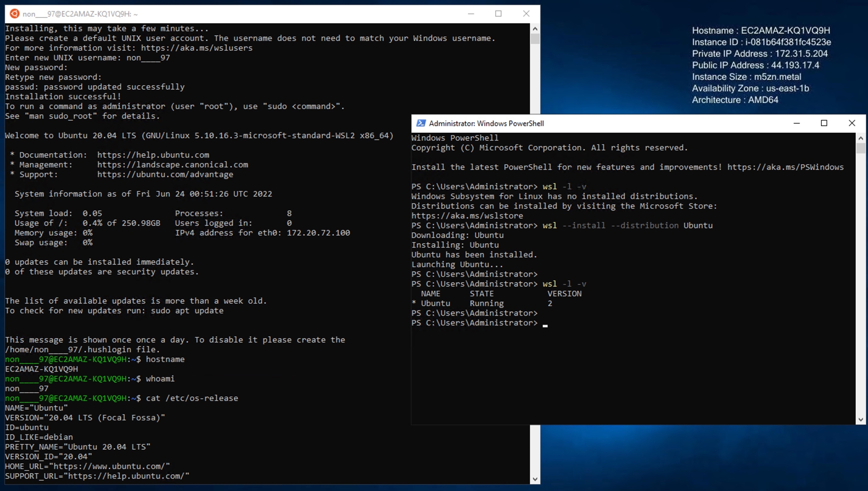Click the PowerShell icon in the window title bar
The image size is (868, 491).
point(420,123)
